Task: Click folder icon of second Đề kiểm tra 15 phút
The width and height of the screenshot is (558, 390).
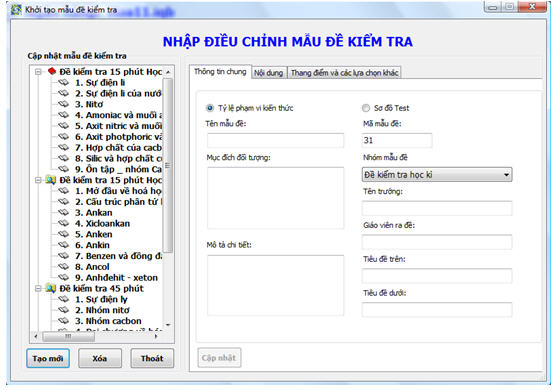Action: click(51, 180)
